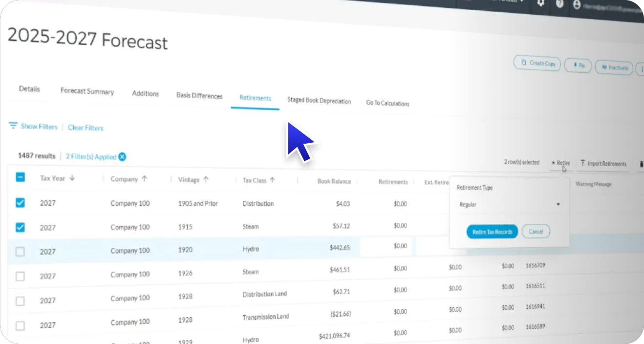Clear applied filters using the X icon
Image resolution: width=644 pixels, height=344 pixels.
(x=122, y=157)
